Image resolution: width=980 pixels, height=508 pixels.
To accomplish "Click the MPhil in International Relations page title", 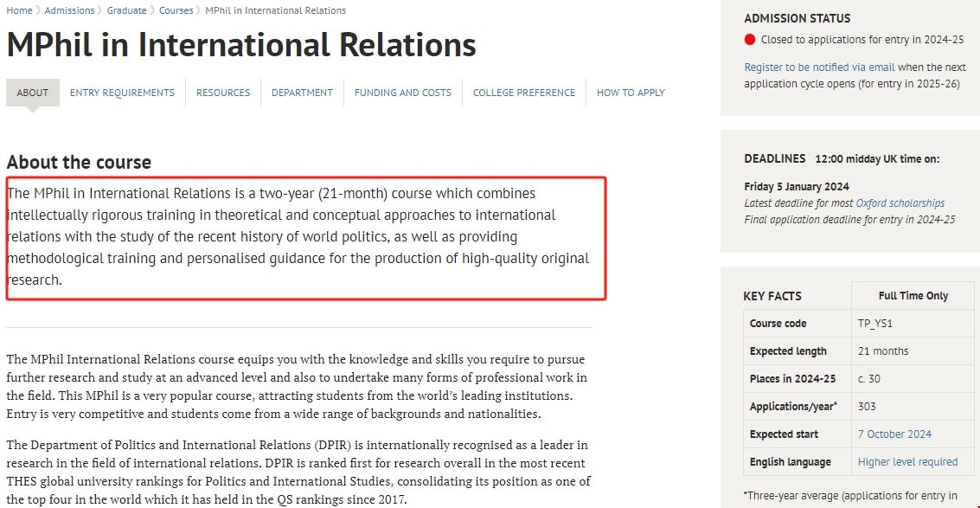I will click(x=241, y=45).
